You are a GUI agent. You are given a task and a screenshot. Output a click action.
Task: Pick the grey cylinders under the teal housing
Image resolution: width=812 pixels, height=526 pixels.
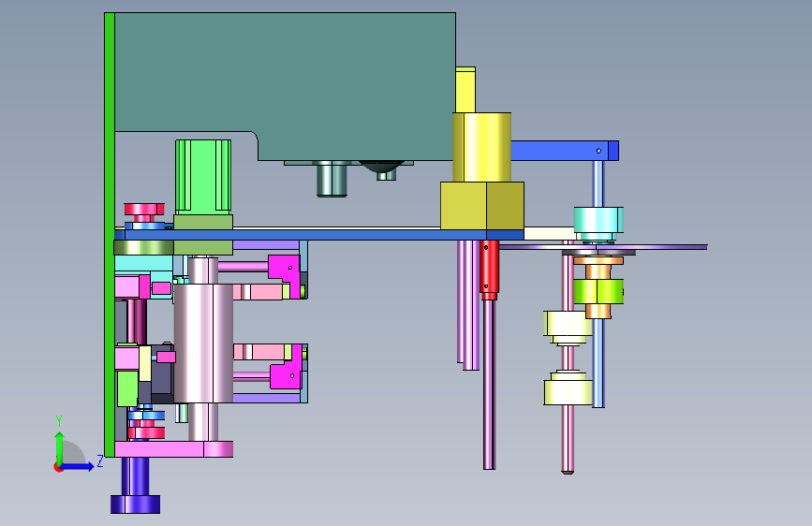click(332, 179)
